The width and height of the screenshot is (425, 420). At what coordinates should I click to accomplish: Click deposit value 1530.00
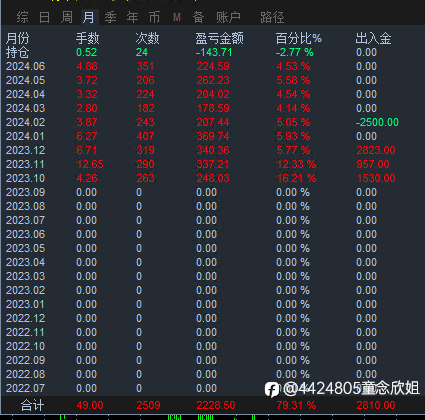[x=376, y=178]
